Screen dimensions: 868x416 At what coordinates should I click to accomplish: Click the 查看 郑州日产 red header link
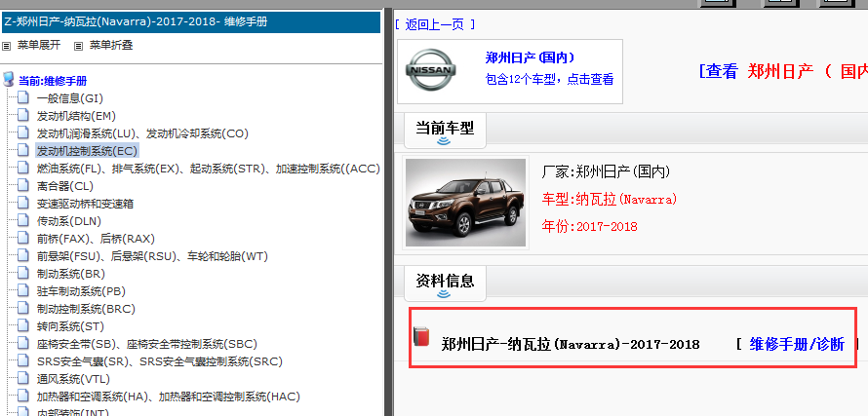point(783,71)
